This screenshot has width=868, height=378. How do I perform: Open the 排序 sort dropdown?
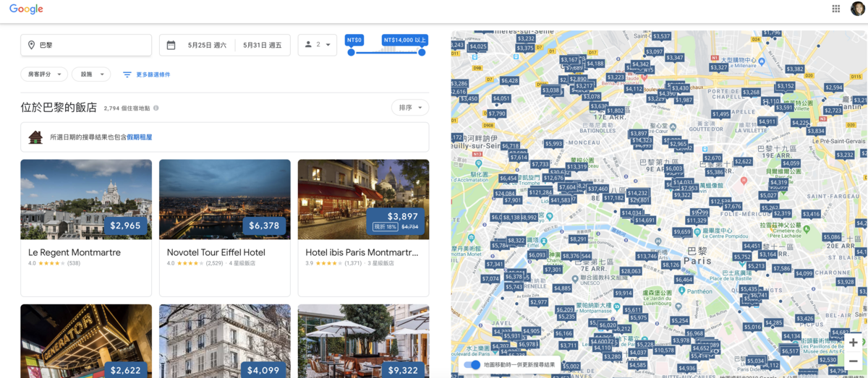(x=410, y=108)
